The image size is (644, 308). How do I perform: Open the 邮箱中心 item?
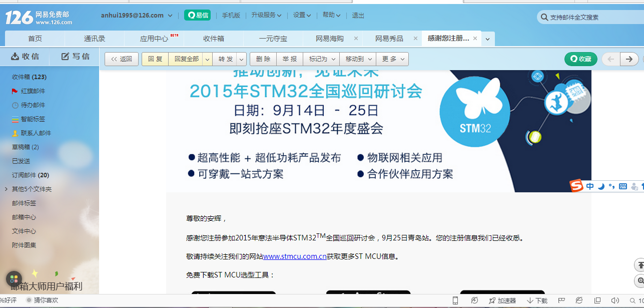pos(24,217)
